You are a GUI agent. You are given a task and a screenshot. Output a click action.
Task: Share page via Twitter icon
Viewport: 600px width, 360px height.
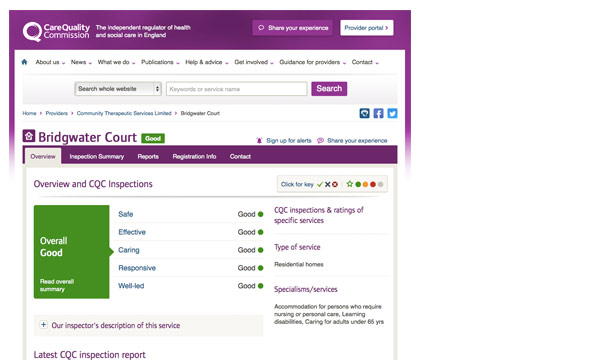(x=392, y=113)
